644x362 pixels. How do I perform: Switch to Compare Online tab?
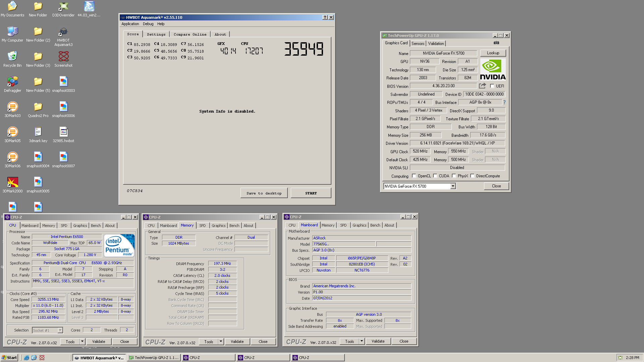point(190,34)
